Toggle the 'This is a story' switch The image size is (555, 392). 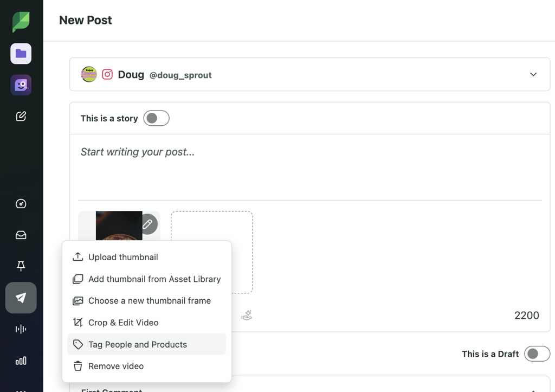tap(156, 118)
